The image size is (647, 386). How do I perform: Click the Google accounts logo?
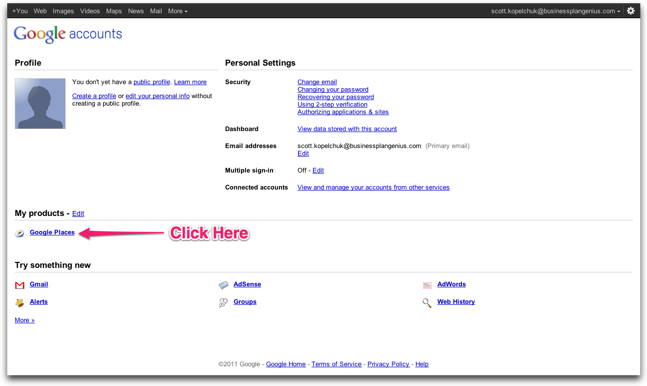pos(68,34)
